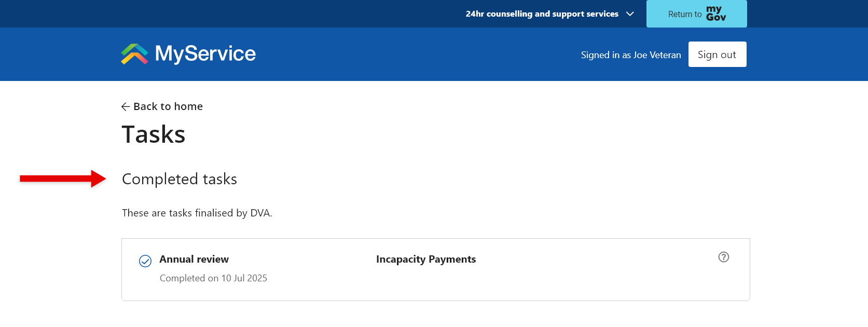Follow the Back to home link
Viewport: 868px width, 327px height.
(x=168, y=106)
